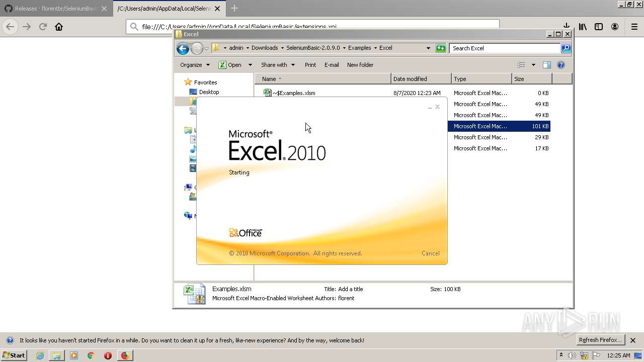Screen dimensions: 644x362
Task: Click the Firefox address bar
Action: (x=312, y=27)
